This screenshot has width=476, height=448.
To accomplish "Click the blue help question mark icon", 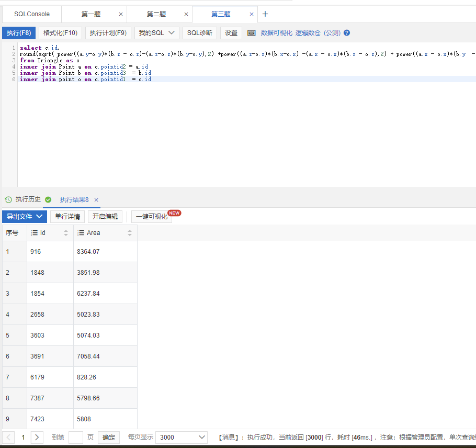I will click(347, 33).
